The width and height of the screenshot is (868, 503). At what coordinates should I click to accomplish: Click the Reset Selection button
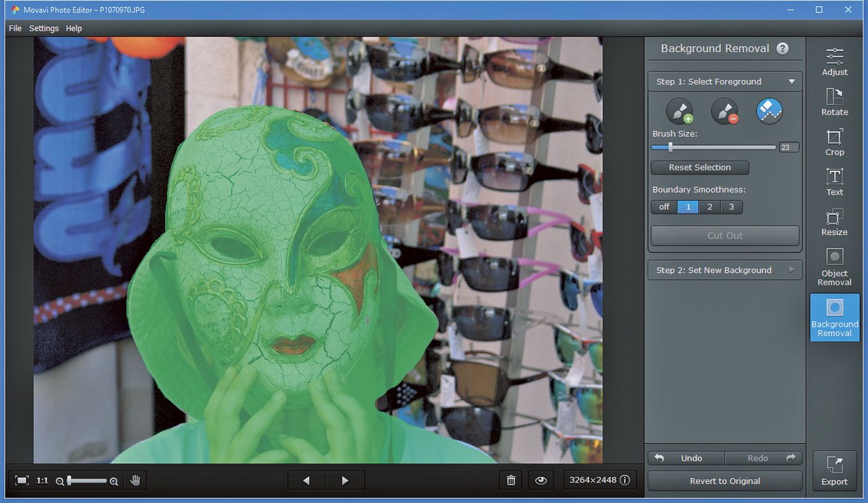click(x=700, y=167)
